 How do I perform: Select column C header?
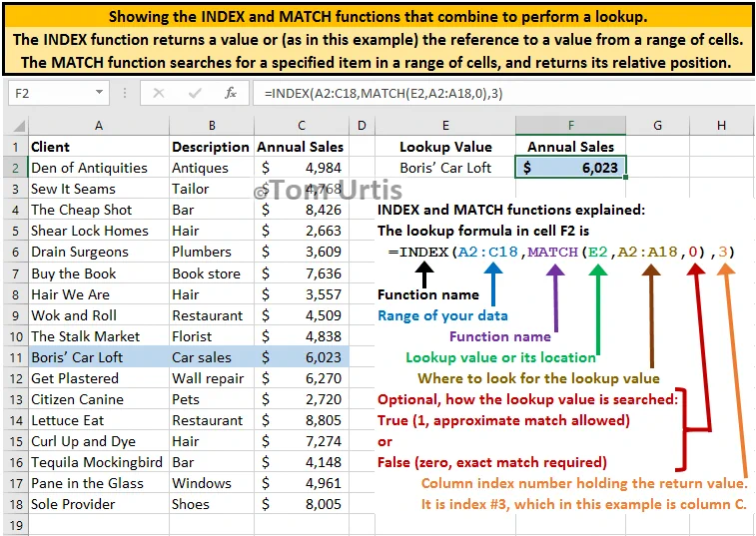tap(302, 126)
